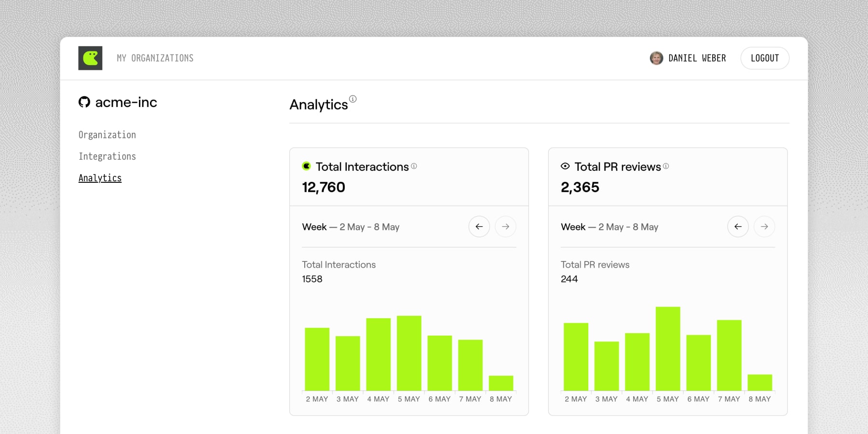
Task: Go to next week on Total Interactions chart
Action: point(505,226)
